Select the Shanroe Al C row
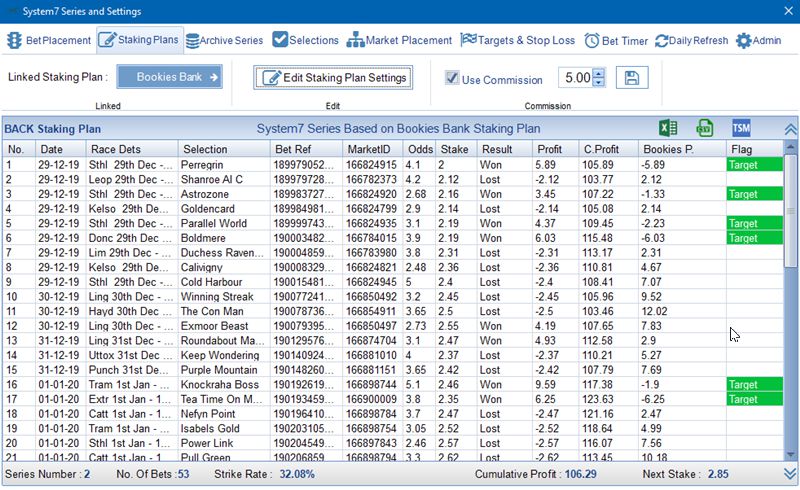800x490 pixels. [x=393, y=180]
